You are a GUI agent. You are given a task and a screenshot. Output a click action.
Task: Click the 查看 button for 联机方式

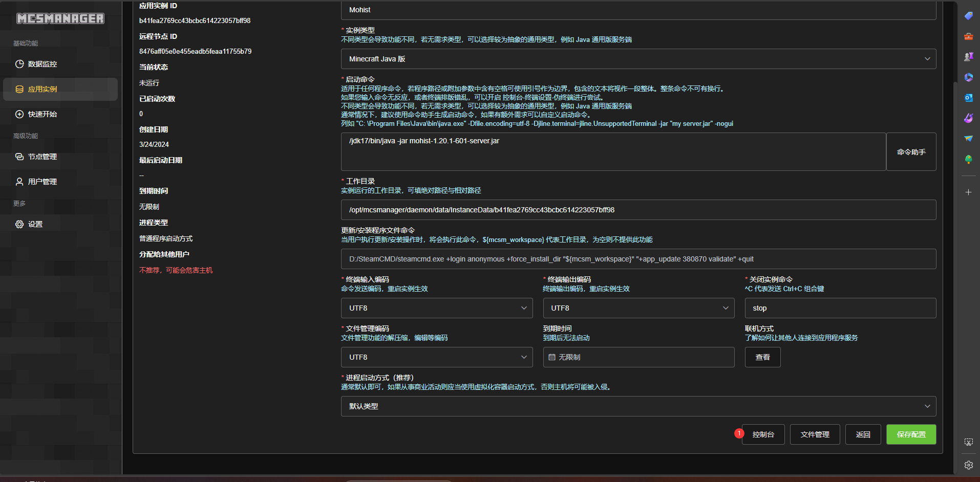point(763,357)
